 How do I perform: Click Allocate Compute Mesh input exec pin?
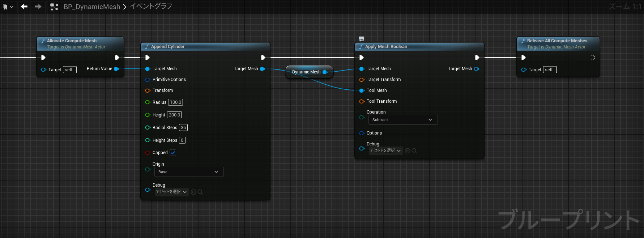click(x=43, y=58)
